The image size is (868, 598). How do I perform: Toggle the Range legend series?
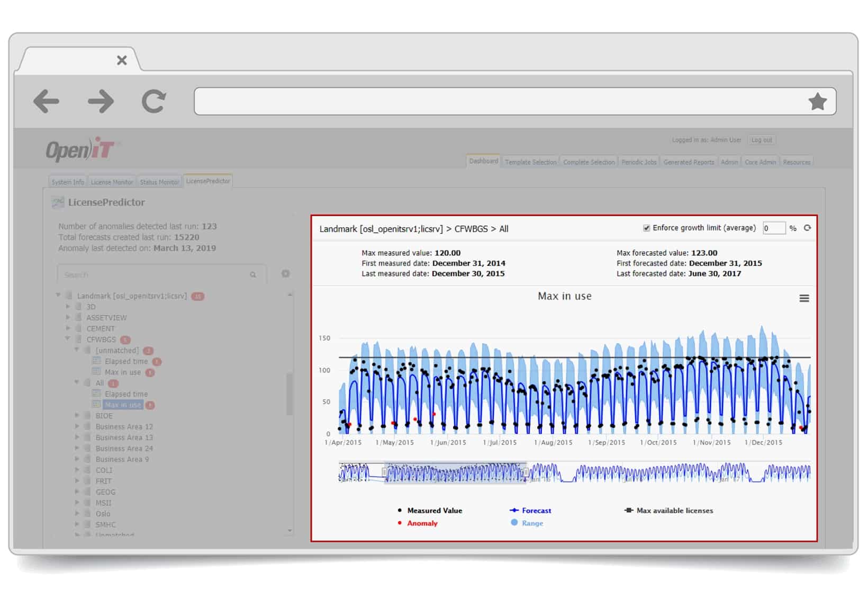click(x=527, y=523)
